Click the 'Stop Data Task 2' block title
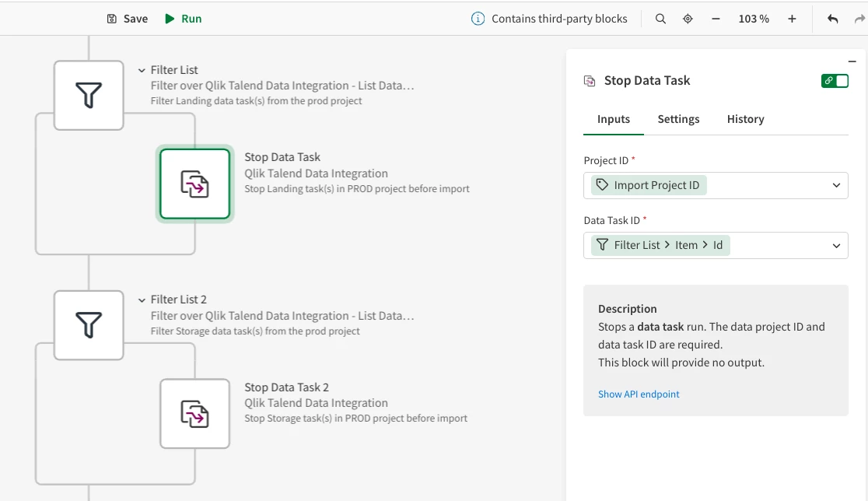The image size is (868, 501). [x=287, y=387]
